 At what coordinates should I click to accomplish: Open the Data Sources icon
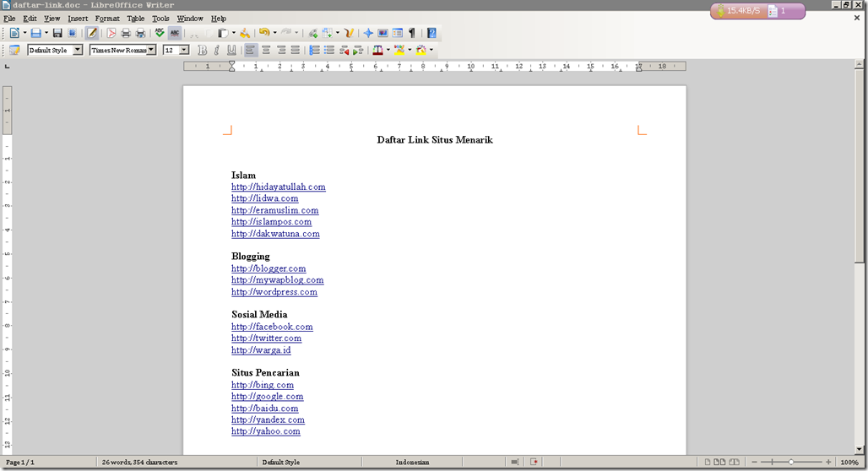[x=398, y=33]
